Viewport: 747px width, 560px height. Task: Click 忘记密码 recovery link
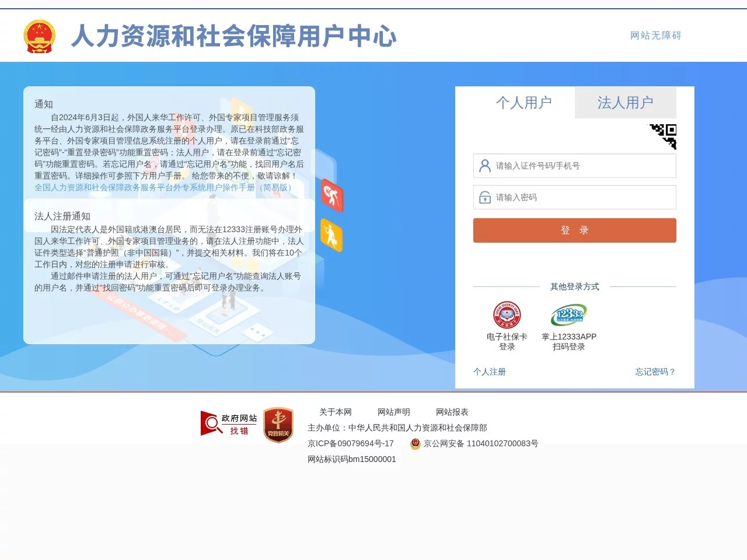[x=654, y=372]
